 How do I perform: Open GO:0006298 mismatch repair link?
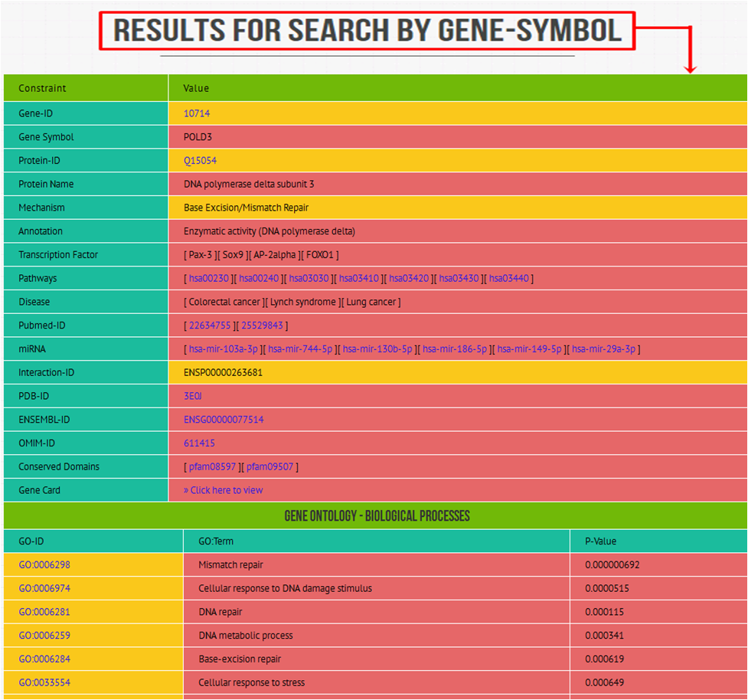pyautogui.click(x=44, y=565)
